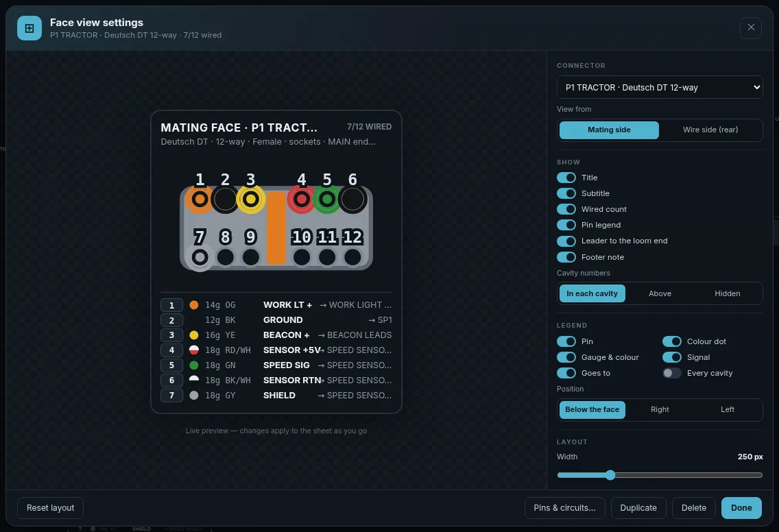
Task: Close the Face view settings dialog
Action: (751, 27)
